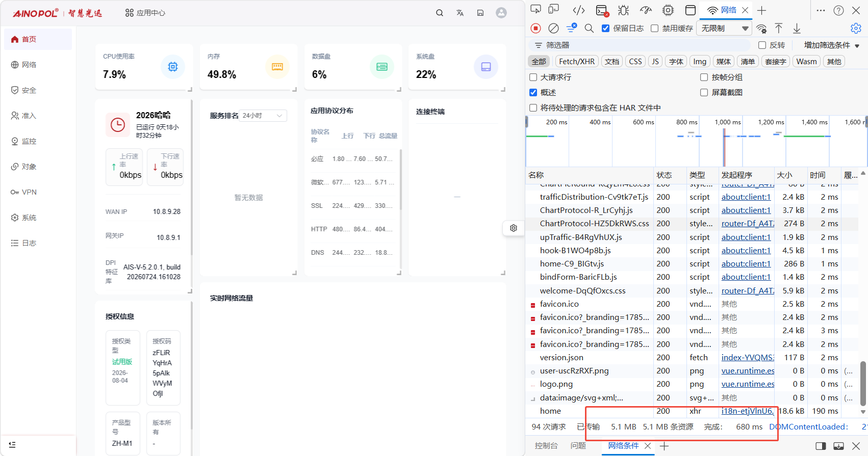Expand 增加筛选条件 dropdown
The width and height of the screenshot is (868, 456).
pos(832,45)
